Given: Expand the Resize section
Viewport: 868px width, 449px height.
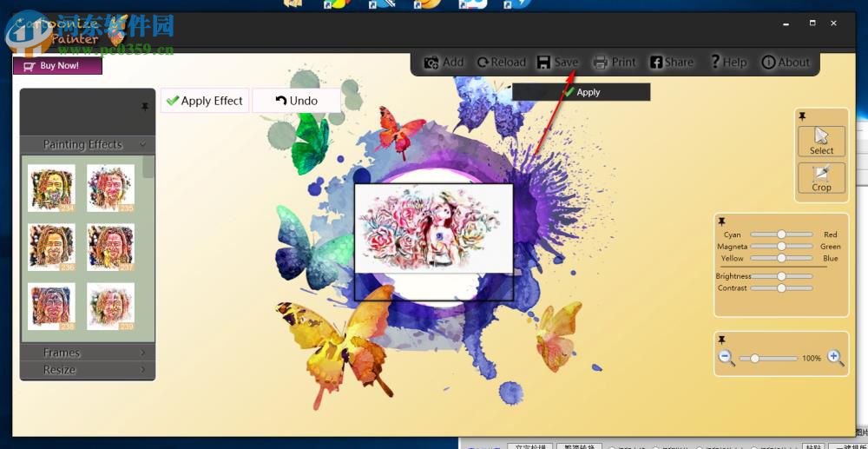Looking at the screenshot, I should click(88, 369).
